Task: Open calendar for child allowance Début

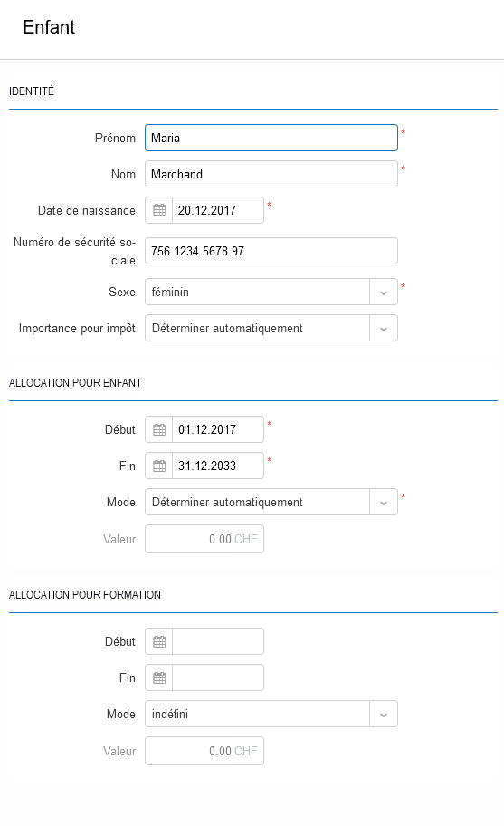Action: [159, 429]
